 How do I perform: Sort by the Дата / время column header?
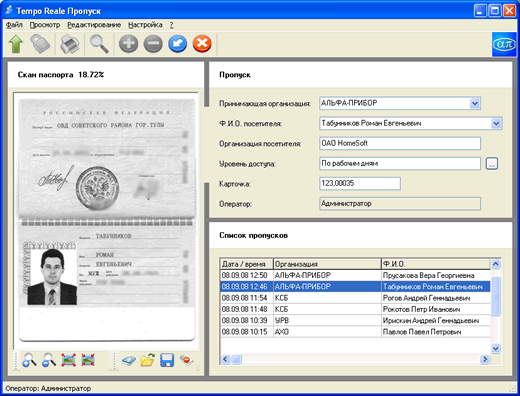click(x=246, y=264)
